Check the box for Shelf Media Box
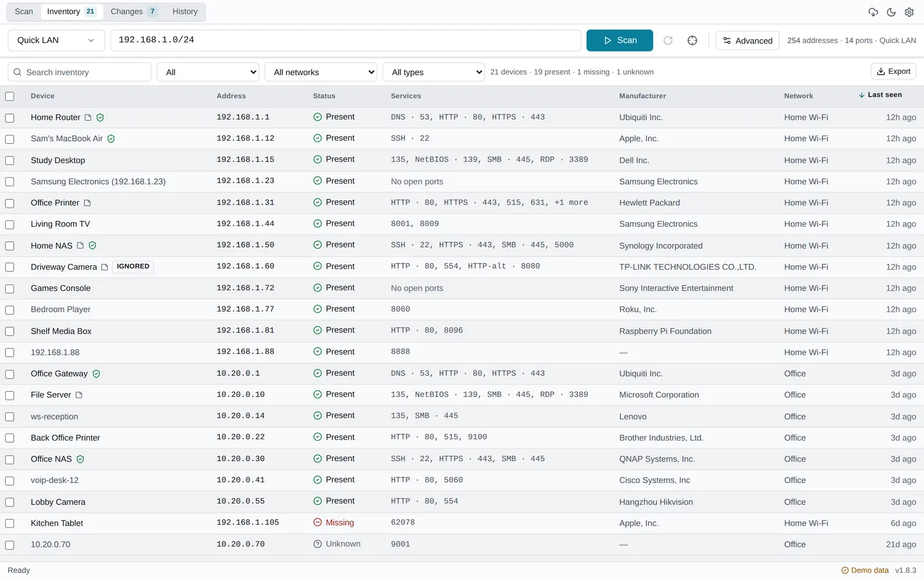The height and width of the screenshot is (578, 924). (x=10, y=331)
